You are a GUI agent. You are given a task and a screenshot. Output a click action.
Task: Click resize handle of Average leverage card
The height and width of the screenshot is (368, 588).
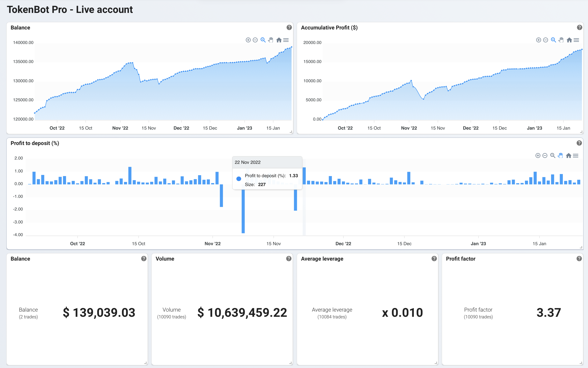pyautogui.click(x=436, y=363)
